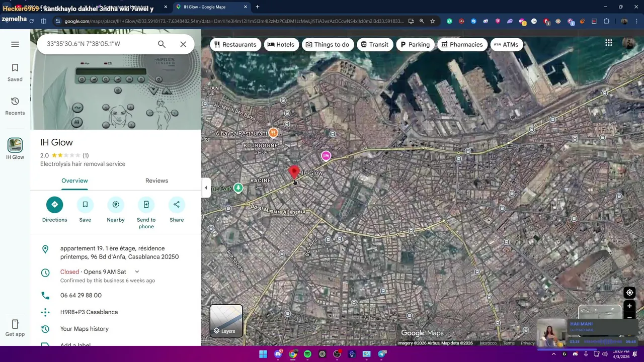The height and width of the screenshot is (362, 644).
Task: Open Chrome extensions puzzle icon
Action: coord(606,21)
